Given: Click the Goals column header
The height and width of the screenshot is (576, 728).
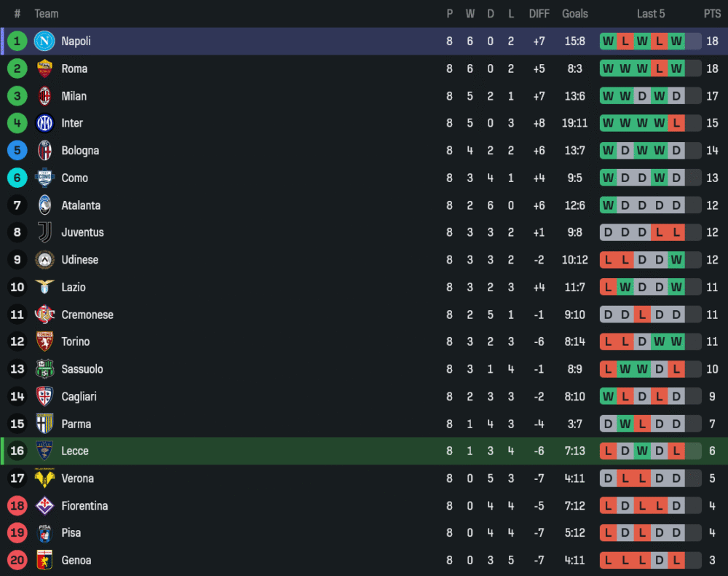Looking at the screenshot, I should (x=574, y=14).
